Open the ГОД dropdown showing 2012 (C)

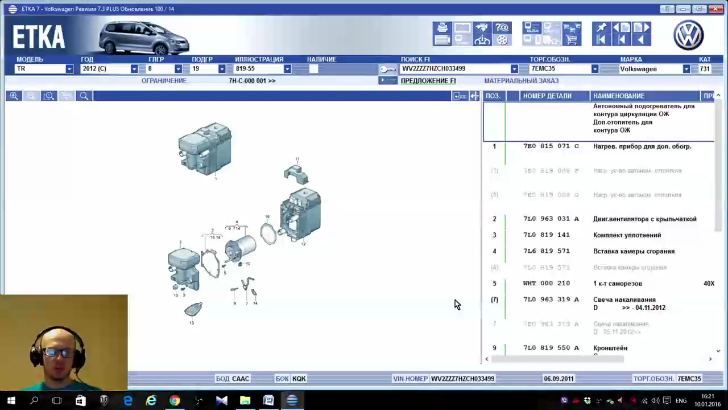[x=134, y=69]
